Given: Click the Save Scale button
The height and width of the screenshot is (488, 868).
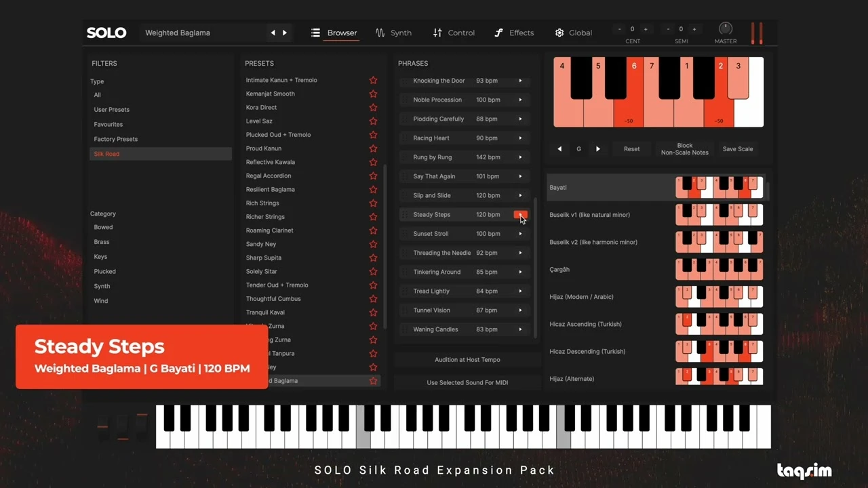Looking at the screenshot, I should 738,149.
